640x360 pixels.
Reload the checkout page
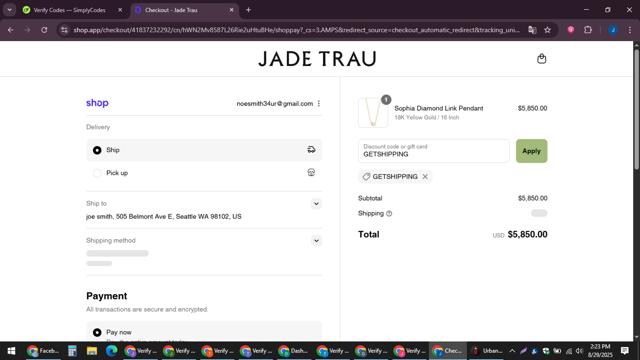click(44, 30)
